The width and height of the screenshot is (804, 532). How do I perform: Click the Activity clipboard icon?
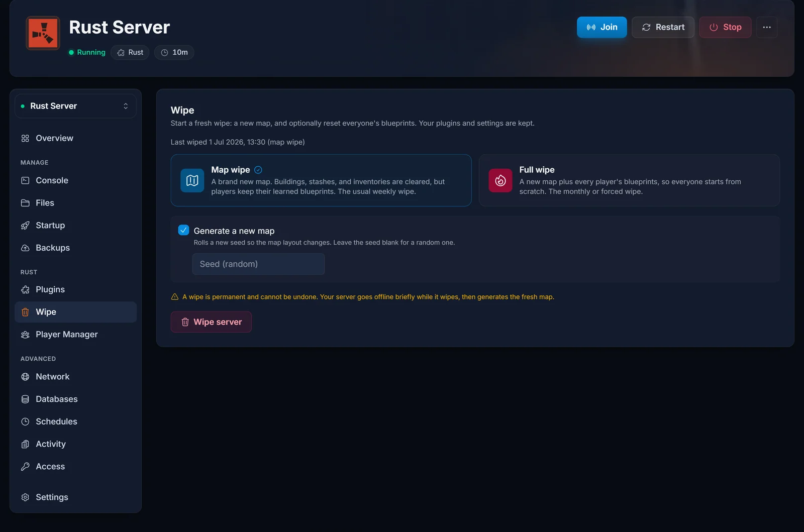[x=25, y=444]
